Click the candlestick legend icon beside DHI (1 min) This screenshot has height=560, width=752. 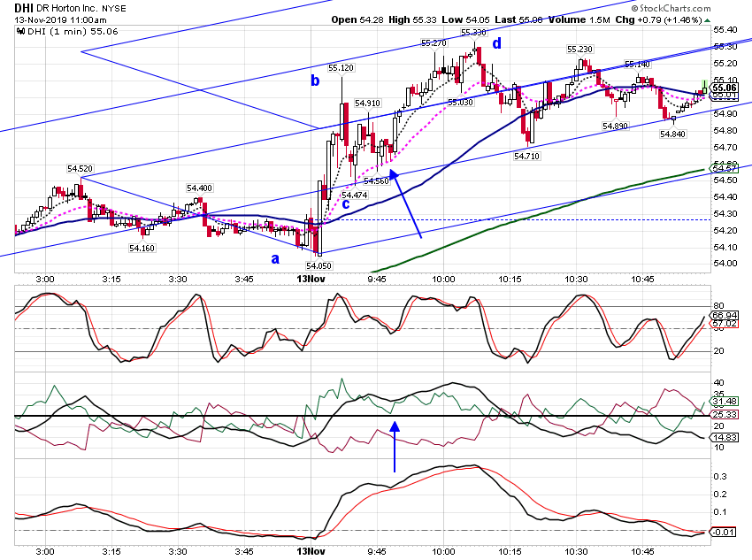click(x=20, y=32)
